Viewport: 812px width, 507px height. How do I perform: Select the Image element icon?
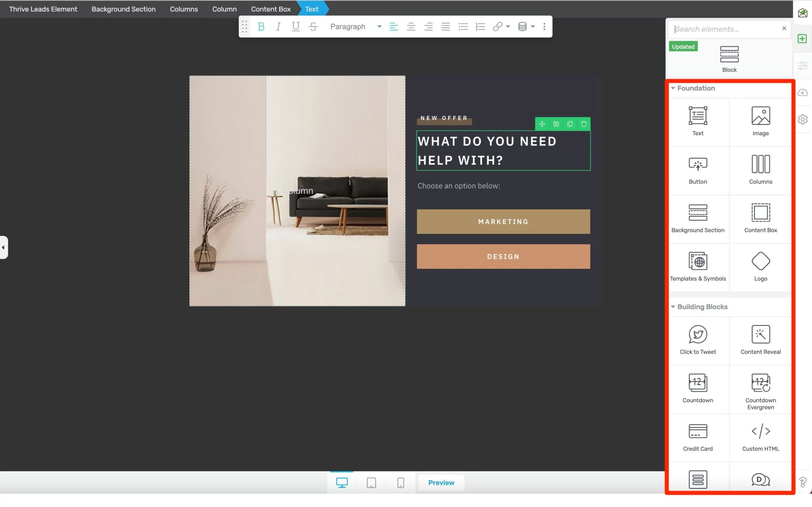coord(760,120)
